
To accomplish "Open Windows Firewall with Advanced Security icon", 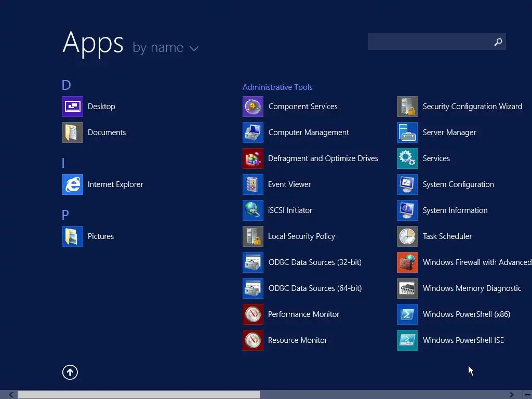I will coord(407,262).
